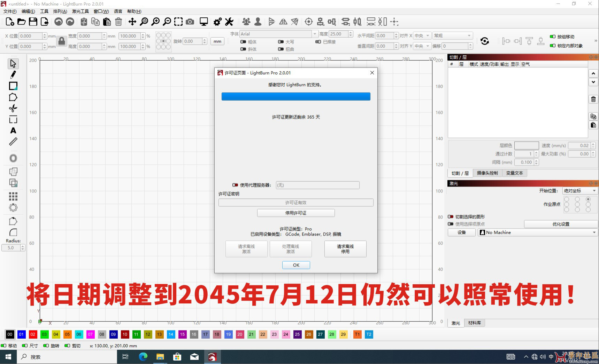Click the undo arrow icon

coord(59,22)
